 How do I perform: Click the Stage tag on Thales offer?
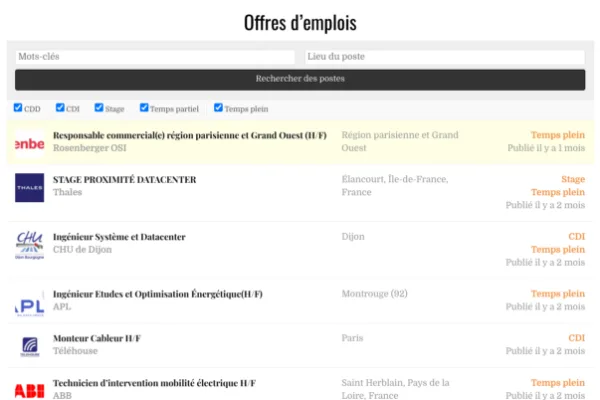coord(573,179)
